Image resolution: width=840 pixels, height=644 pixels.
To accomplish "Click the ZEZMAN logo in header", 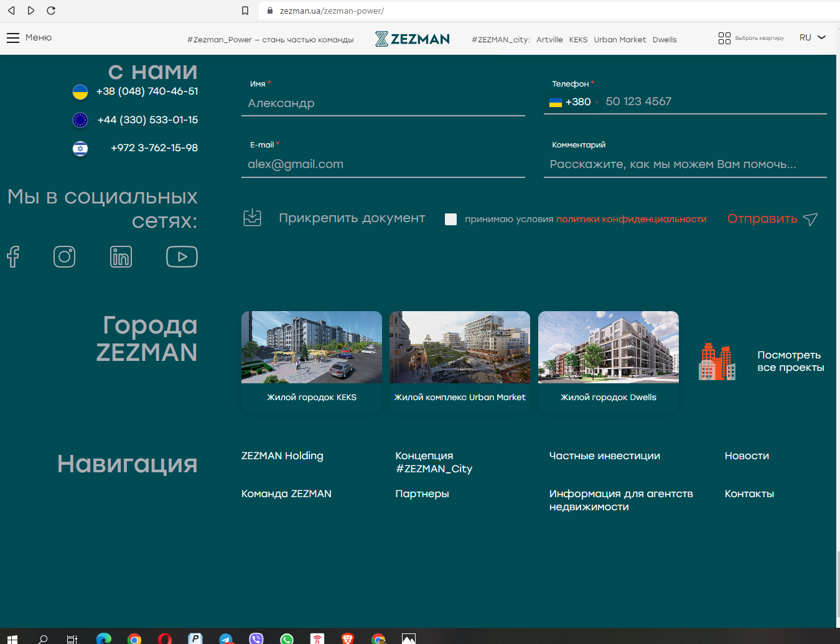I will pyautogui.click(x=413, y=39).
